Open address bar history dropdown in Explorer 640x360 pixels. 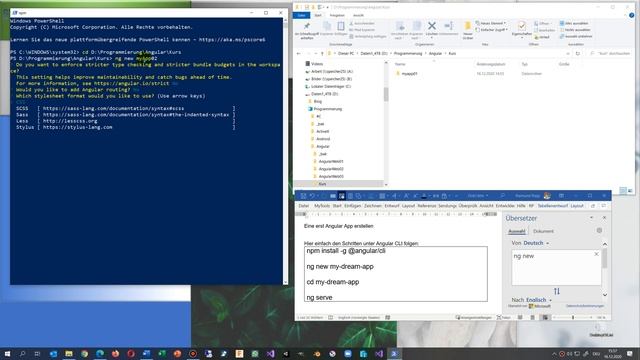568,53
